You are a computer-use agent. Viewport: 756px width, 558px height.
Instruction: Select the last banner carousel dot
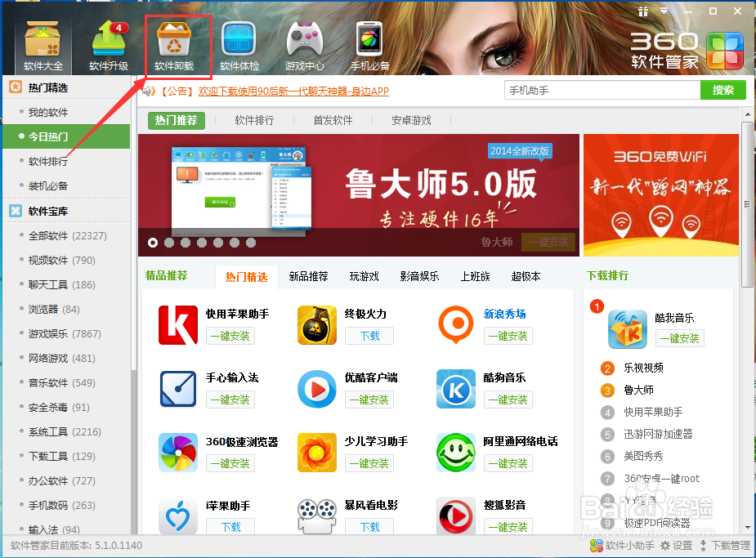(251, 243)
